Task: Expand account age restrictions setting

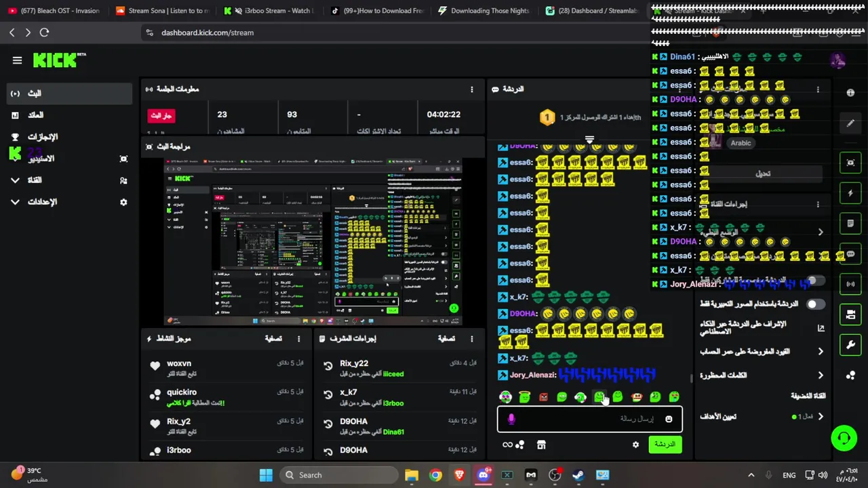Action: coord(762,352)
